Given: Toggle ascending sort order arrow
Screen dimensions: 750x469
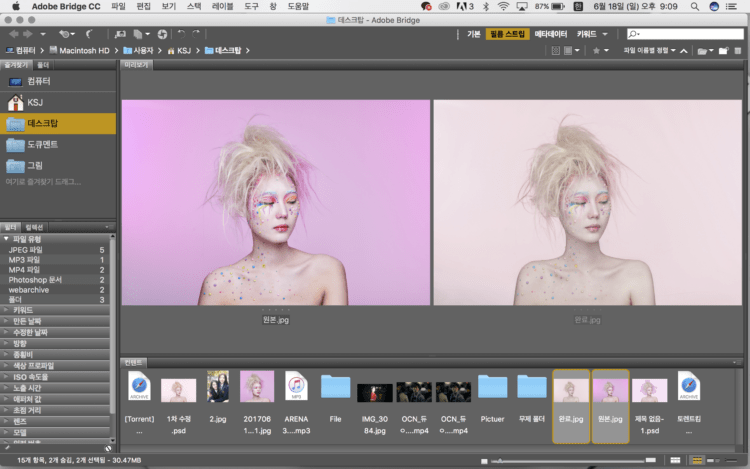Looking at the screenshot, I should (x=686, y=49).
